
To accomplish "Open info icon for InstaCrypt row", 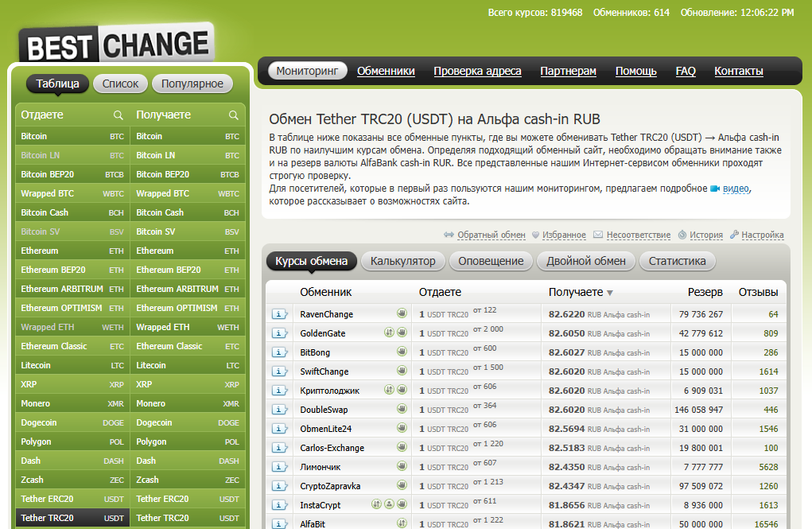I will tap(280, 504).
